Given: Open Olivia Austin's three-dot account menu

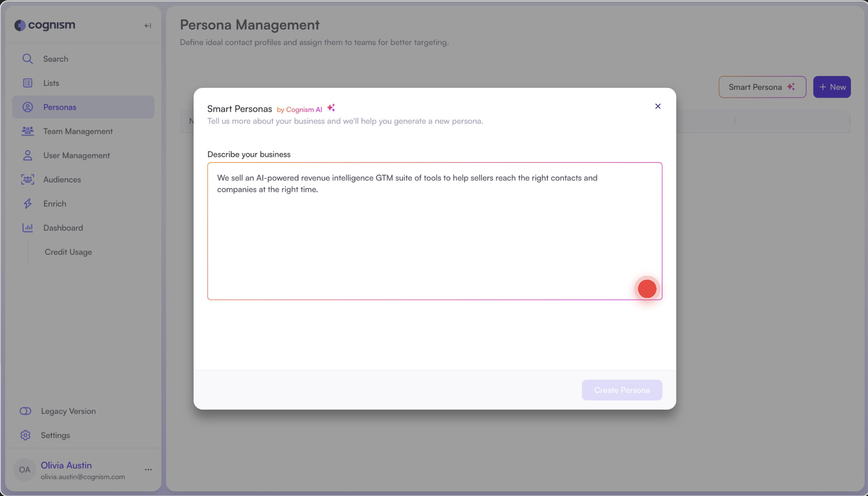Looking at the screenshot, I should (148, 469).
